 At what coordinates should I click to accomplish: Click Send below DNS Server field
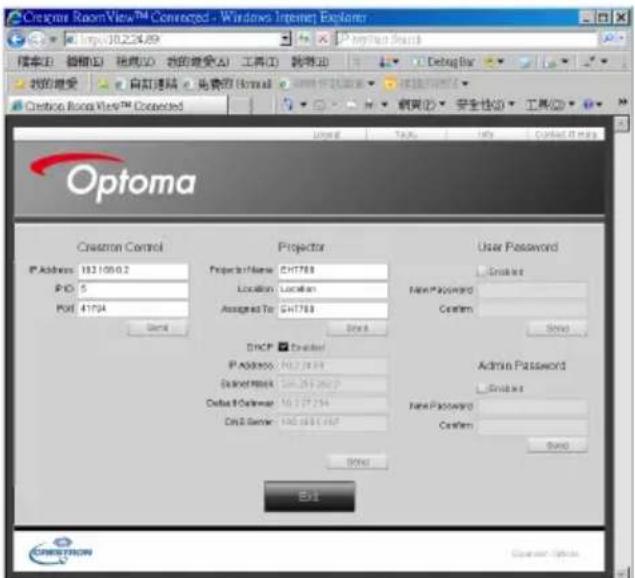(357, 462)
